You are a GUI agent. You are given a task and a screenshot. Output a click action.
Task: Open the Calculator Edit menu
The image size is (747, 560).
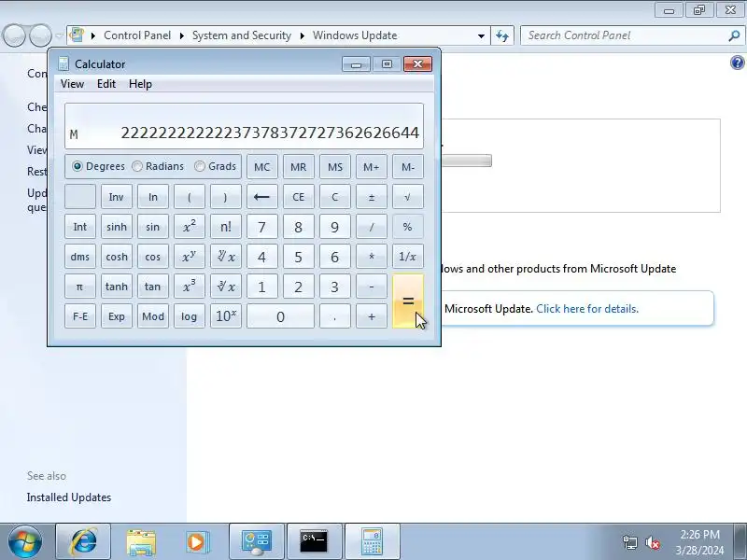click(x=106, y=84)
